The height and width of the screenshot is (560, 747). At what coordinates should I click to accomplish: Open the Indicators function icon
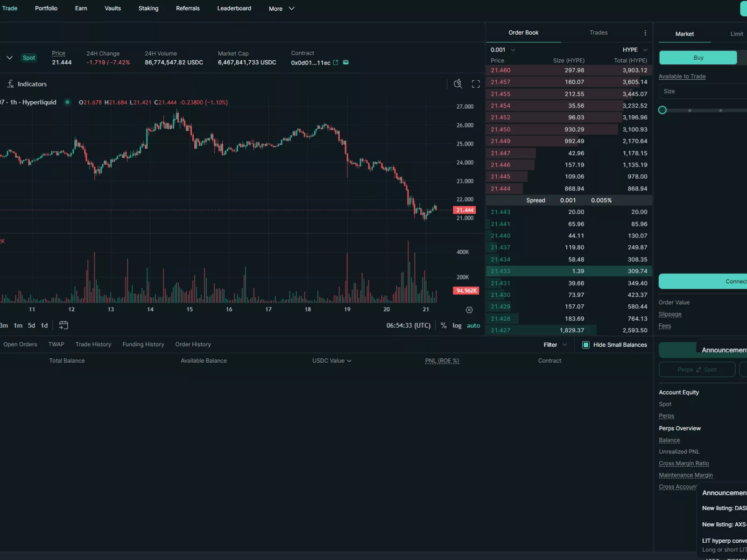10,84
